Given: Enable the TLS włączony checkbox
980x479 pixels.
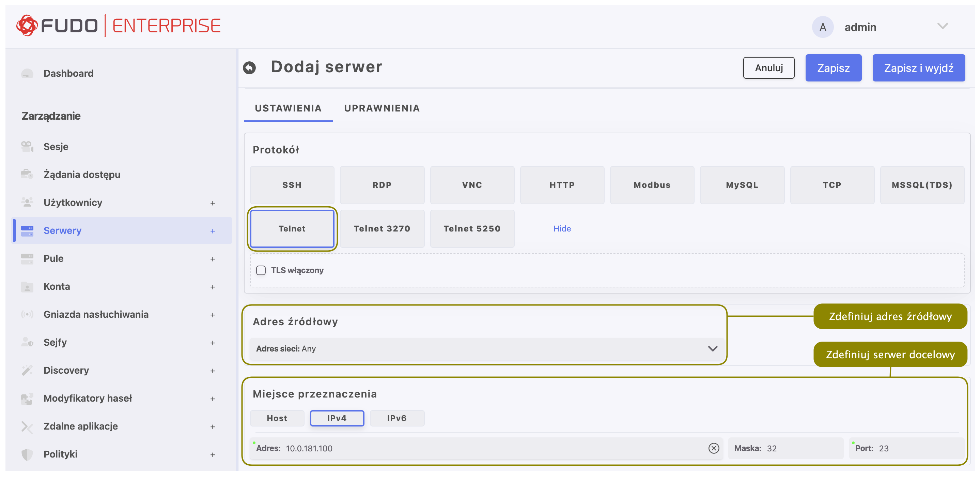Looking at the screenshot, I should coord(261,270).
